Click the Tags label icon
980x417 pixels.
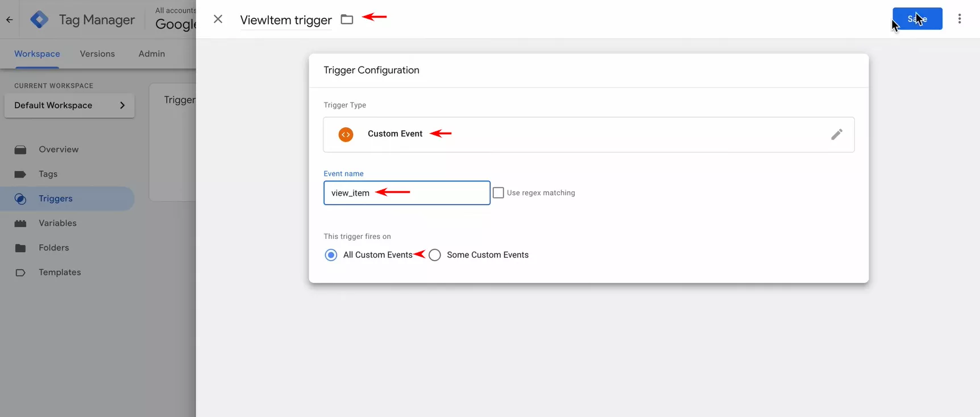(x=20, y=174)
